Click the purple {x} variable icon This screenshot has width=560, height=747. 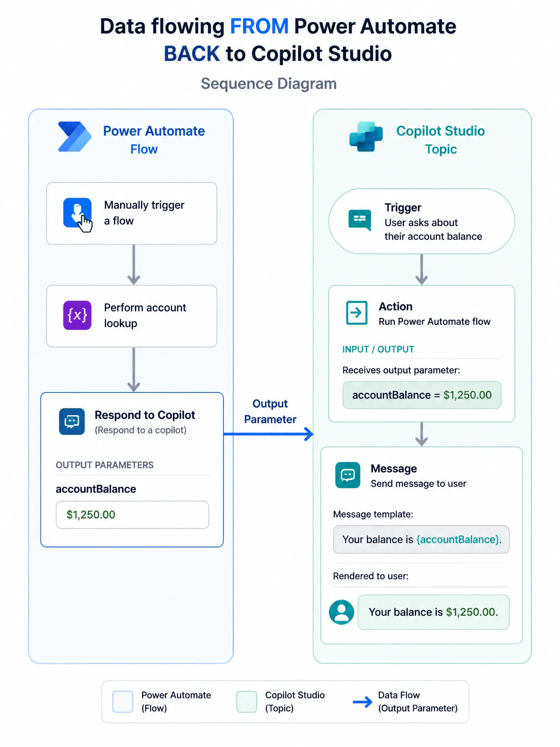pos(77,315)
